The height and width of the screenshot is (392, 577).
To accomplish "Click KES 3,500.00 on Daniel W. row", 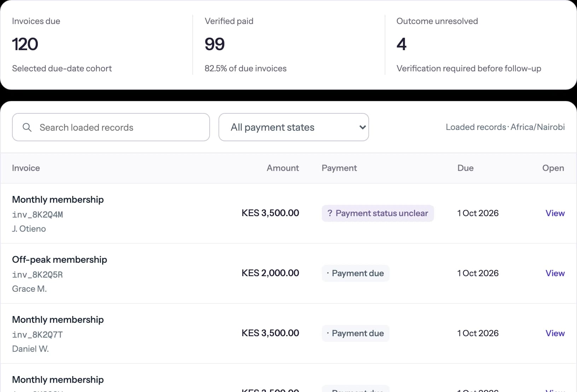I will [x=270, y=333].
